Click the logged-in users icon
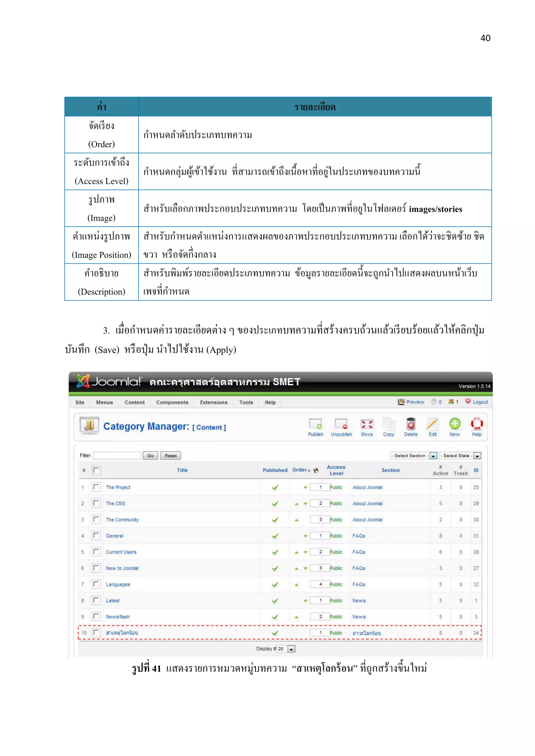This screenshot has height=756, width=535. tap(451, 401)
